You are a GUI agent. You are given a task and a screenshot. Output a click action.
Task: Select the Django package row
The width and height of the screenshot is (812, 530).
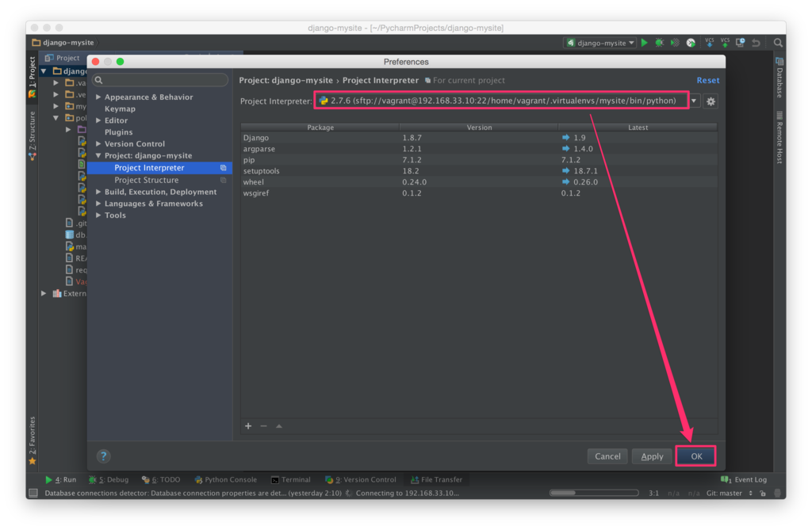[479, 138]
